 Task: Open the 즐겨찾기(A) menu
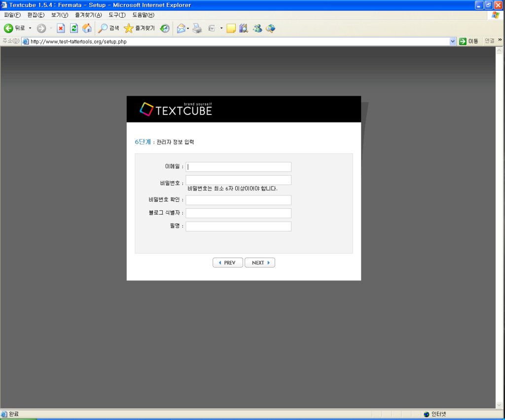pos(88,15)
